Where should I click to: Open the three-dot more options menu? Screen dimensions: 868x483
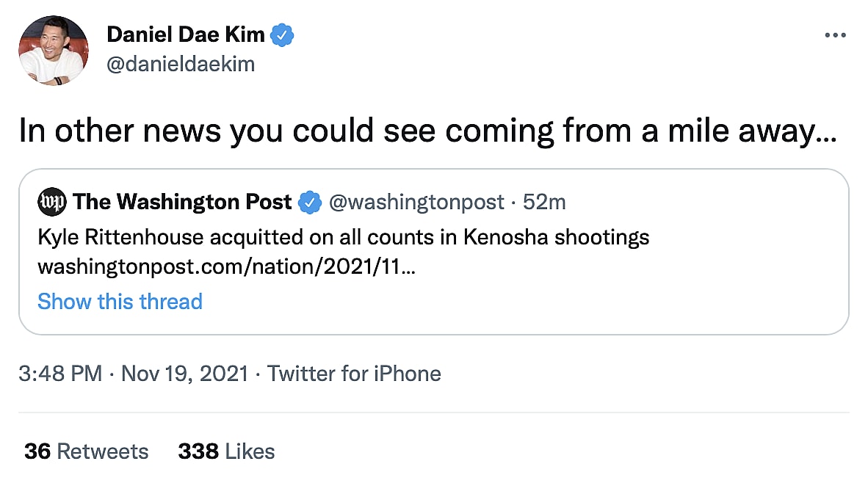click(835, 35)
